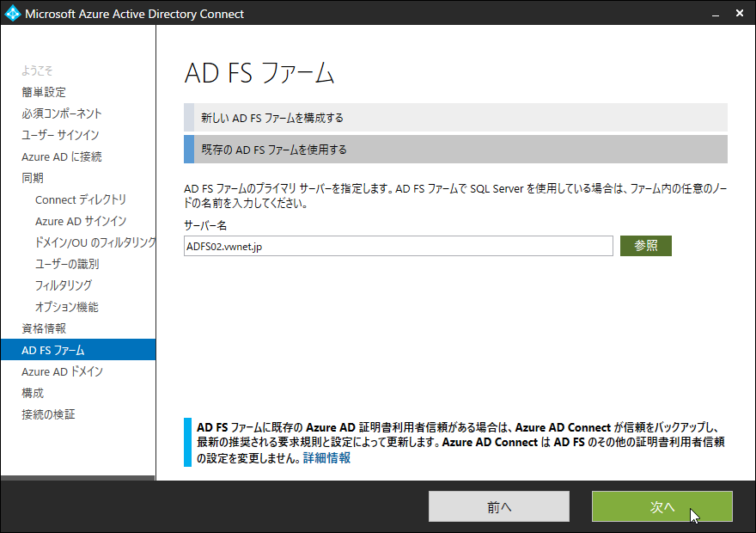Click the 前へ button
756x533 pixels.
click(x=499, y=506)
